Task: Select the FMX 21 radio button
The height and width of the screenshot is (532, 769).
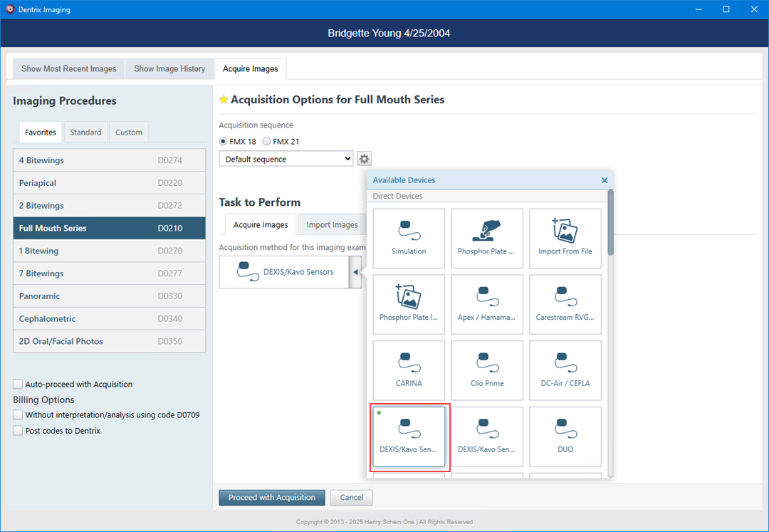Action: (x=266, y=141)
